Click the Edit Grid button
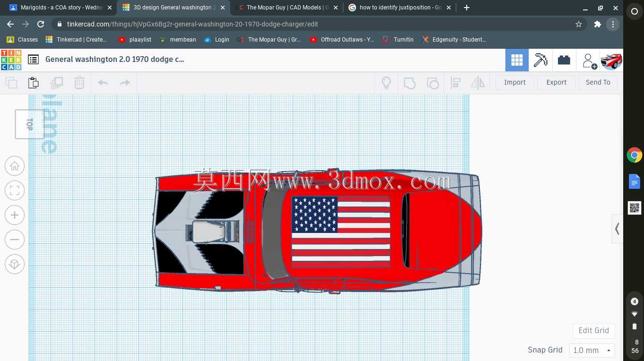 click(x=594, y=331)
